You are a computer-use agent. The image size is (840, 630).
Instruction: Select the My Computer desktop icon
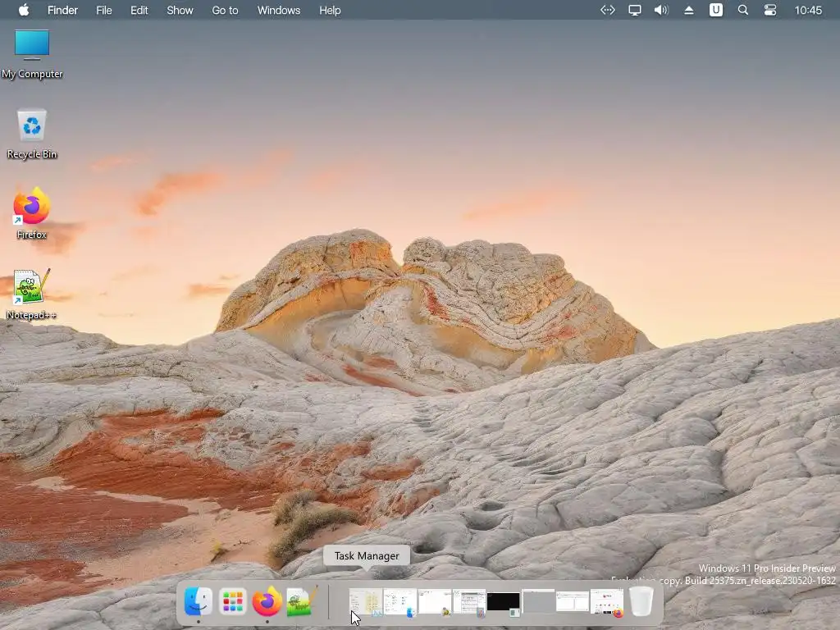point(32,54)
